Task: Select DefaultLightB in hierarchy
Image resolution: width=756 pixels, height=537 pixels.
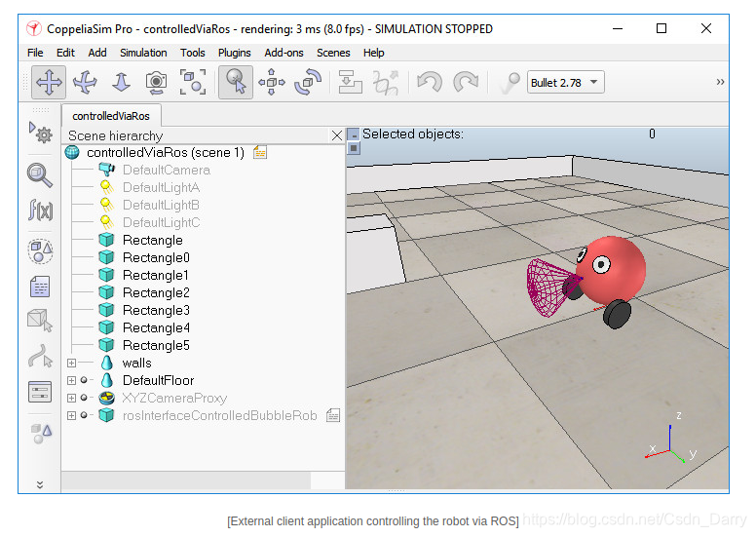Action: [x=161, y=205]
